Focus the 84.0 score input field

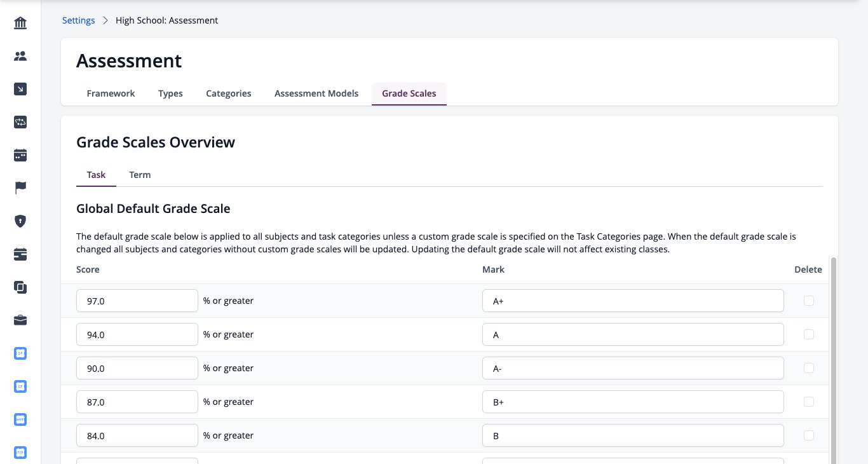click(x=137, y=435)
